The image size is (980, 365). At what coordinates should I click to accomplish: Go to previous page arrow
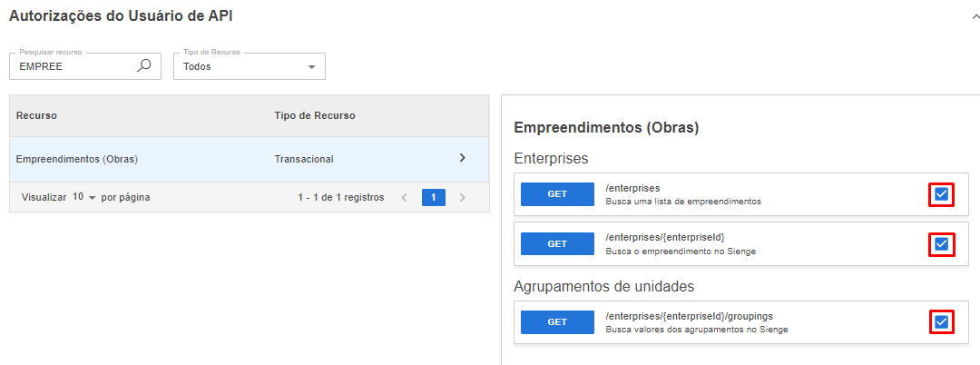point(405,198)
